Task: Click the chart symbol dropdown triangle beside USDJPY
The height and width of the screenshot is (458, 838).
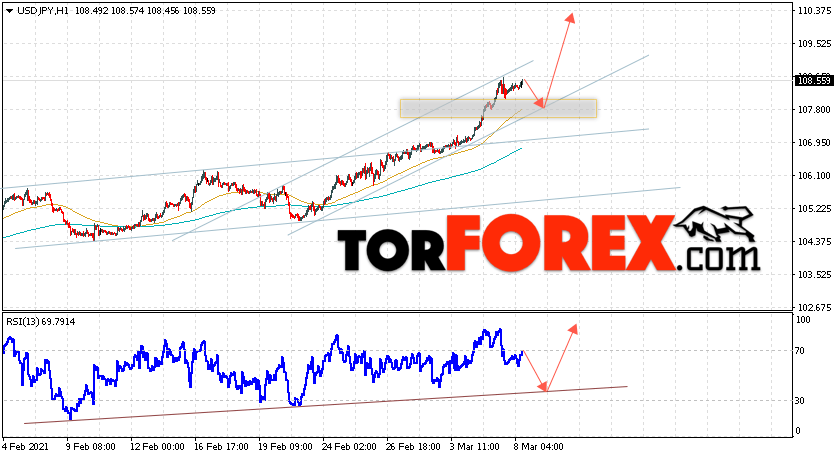Action: coord(9,11)
